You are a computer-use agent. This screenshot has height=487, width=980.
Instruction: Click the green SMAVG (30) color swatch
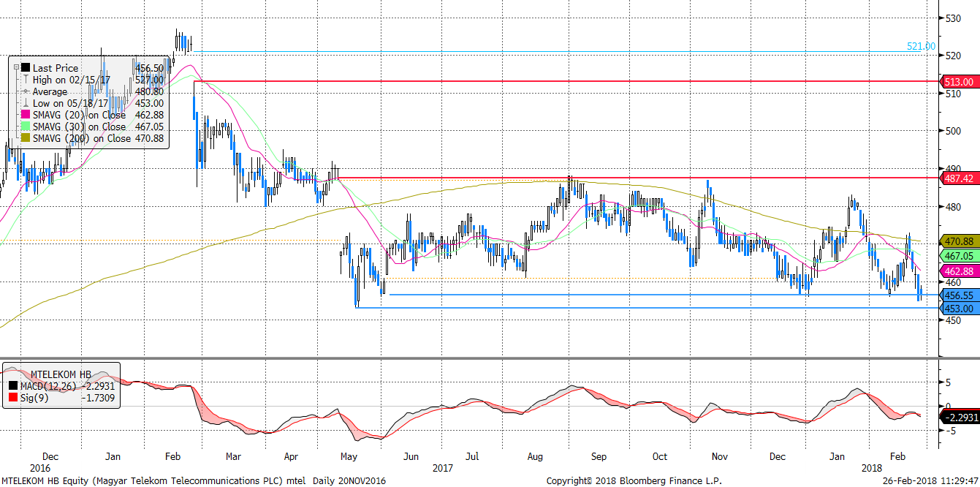26,127
